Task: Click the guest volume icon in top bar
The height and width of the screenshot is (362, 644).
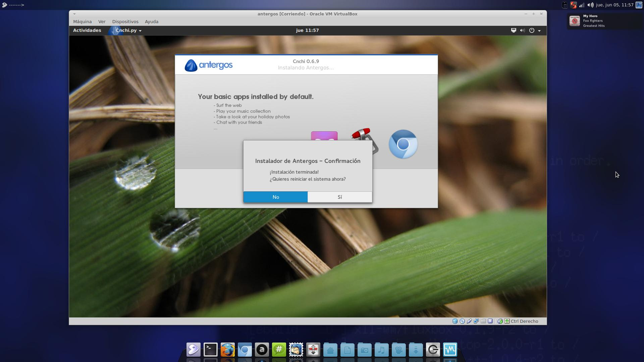Action: [x=522, y=30]
